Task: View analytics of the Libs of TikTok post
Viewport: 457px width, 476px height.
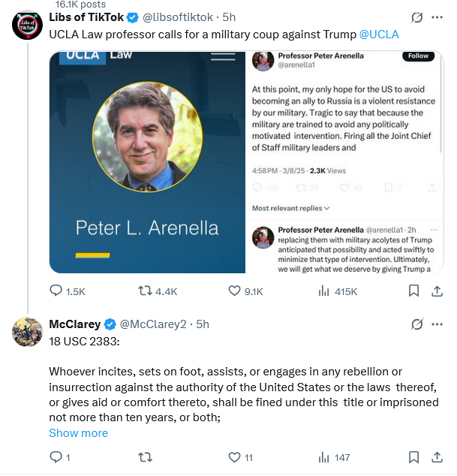Action: point(326,291)
